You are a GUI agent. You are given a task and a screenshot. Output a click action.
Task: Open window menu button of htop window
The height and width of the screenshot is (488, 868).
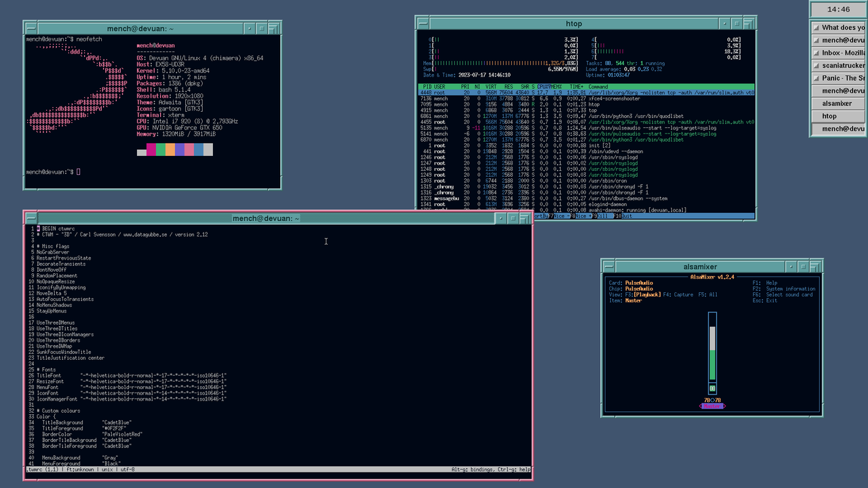pyautogui.click(x=423, y=24)
